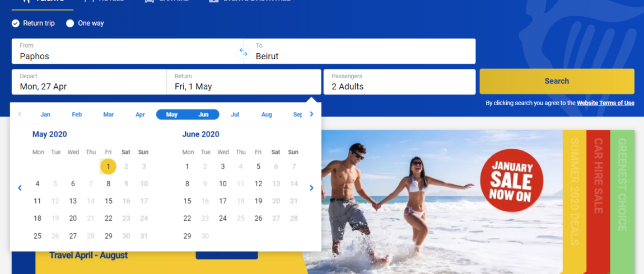The width and height of the screenshot is (644, 274).
Task: Jump to Aug in month strip
Action: click(x=267, y=115)
